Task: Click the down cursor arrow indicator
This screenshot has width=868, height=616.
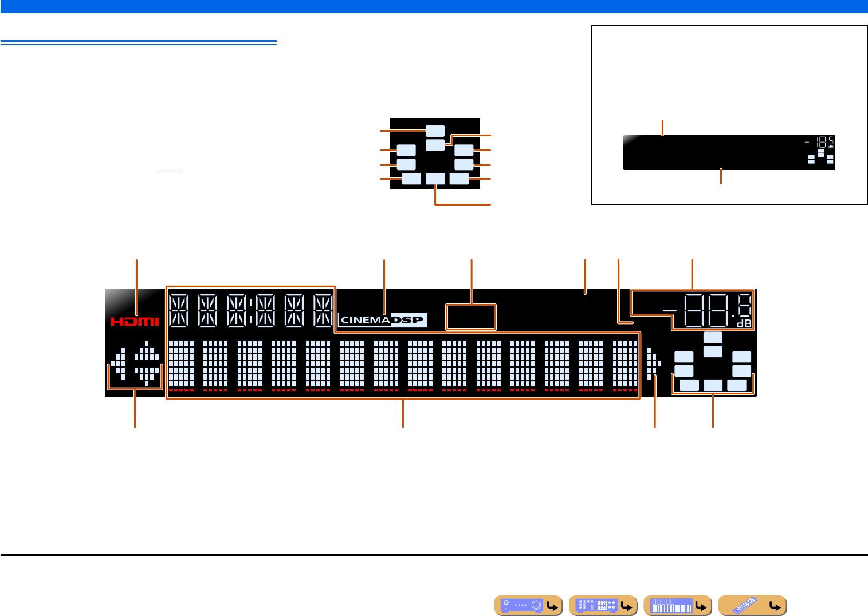Action: [147, 377]
